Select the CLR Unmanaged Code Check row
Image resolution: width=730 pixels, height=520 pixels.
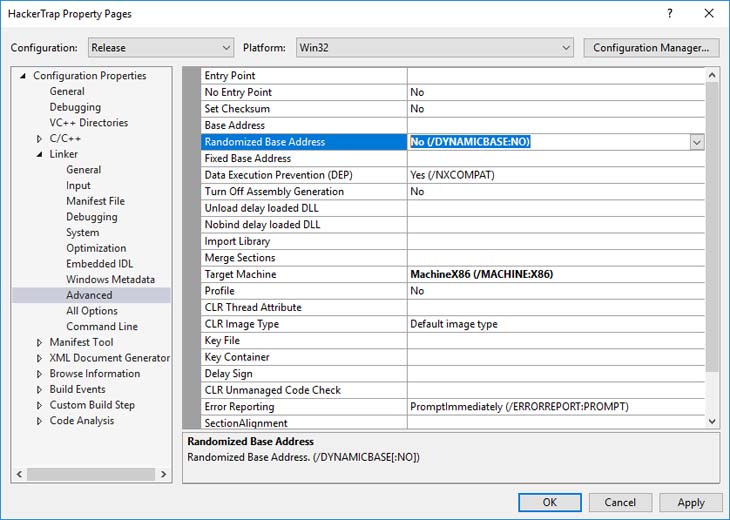click(453, 390)
